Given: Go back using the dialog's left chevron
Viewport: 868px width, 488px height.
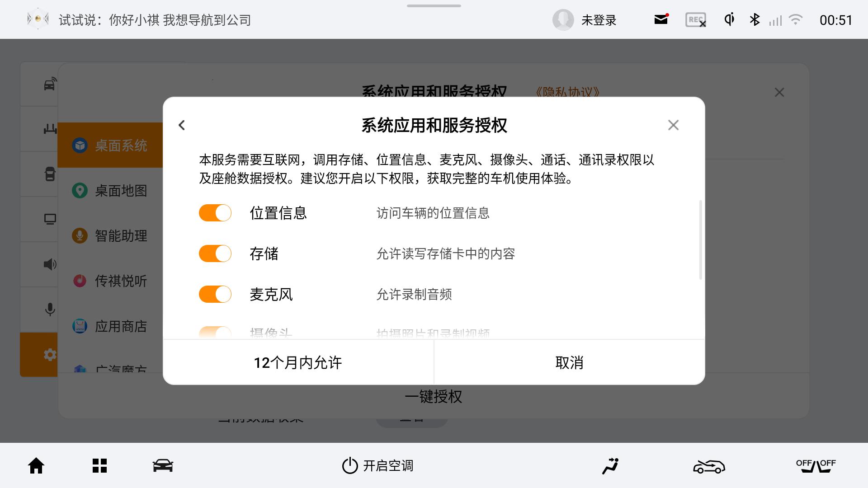Looking at the screenshot, I should tap(182, 125).
